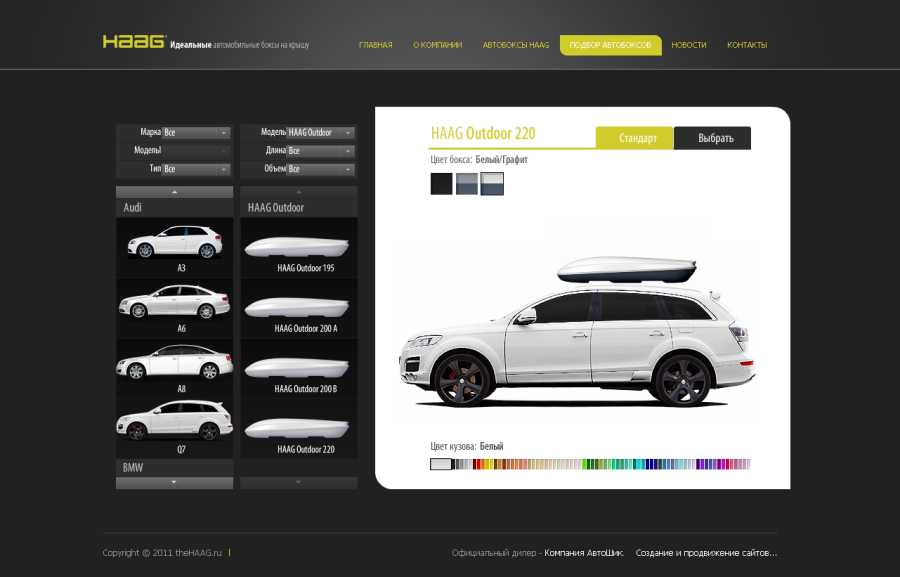Open the ГЛАВНАЯ menu item
This screenshot has width=900, height=577.
[x=375, y=45]
